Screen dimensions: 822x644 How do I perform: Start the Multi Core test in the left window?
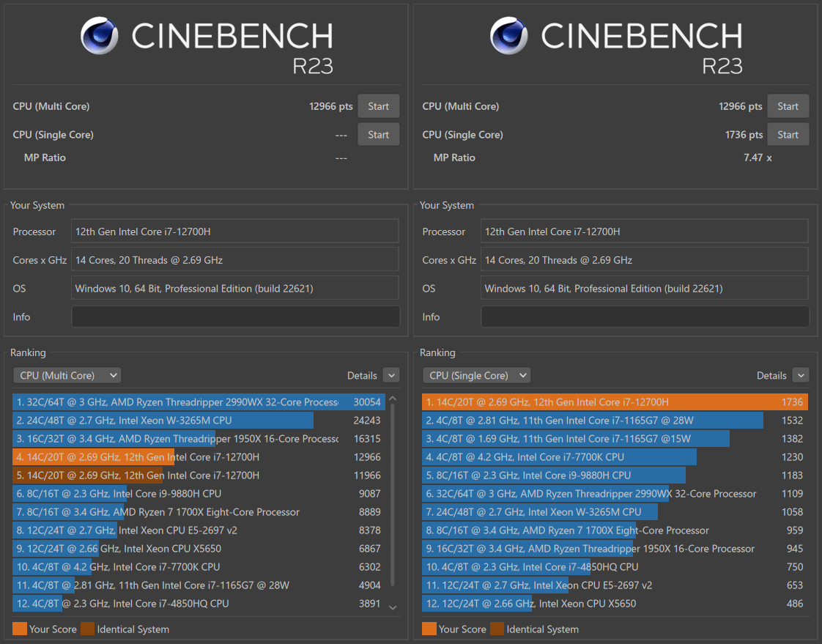379,106
